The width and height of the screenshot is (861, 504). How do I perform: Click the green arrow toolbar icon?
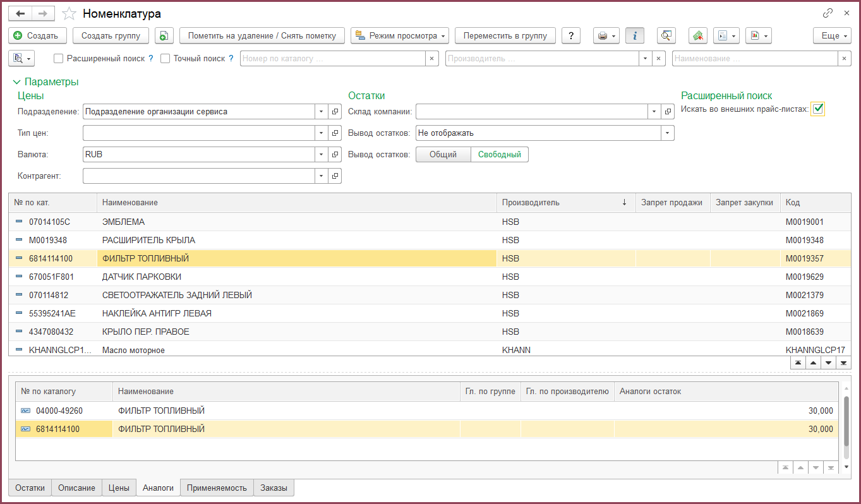coord(698,36)
